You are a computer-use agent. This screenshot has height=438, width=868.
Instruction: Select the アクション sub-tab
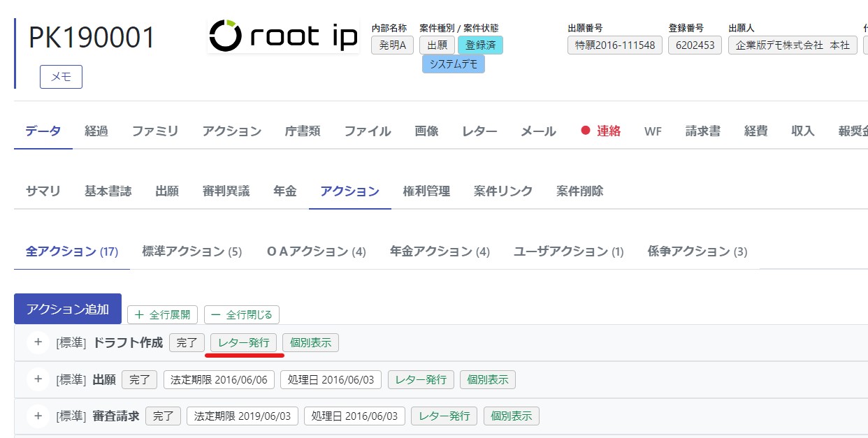[350, 191]
